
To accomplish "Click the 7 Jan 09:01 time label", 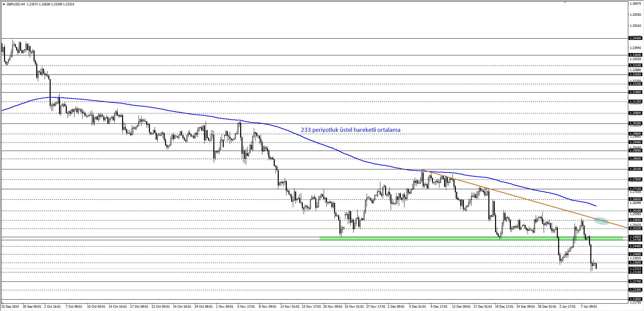I will coord(589,307).
